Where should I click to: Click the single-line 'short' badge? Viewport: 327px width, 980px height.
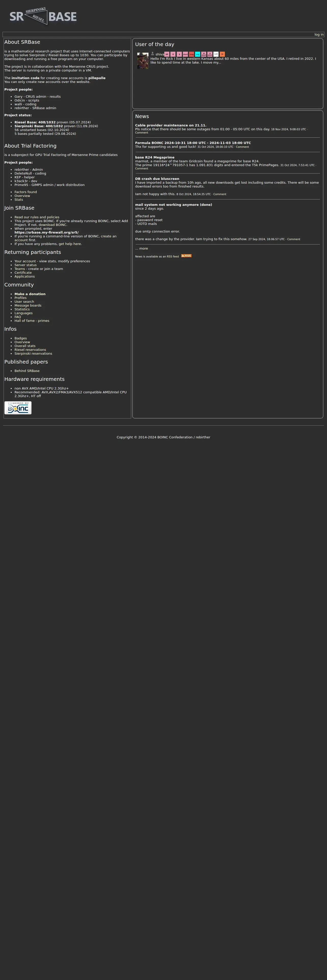[x=185, y=54]
